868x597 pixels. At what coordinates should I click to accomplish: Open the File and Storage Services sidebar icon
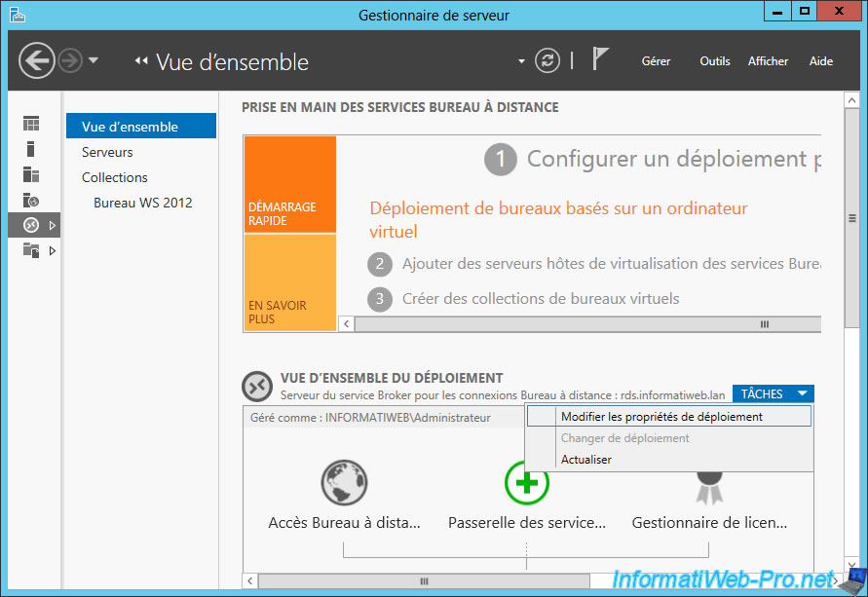tap(31, 250)
